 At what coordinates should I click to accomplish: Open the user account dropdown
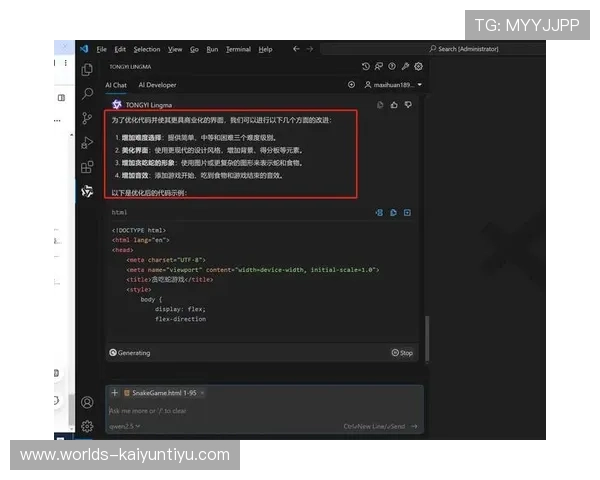click(x=393, y=85)
